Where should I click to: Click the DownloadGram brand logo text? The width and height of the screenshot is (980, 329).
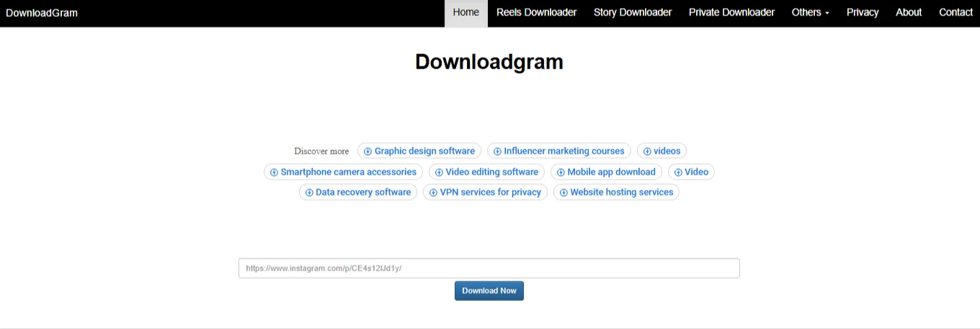coord(42,12)
